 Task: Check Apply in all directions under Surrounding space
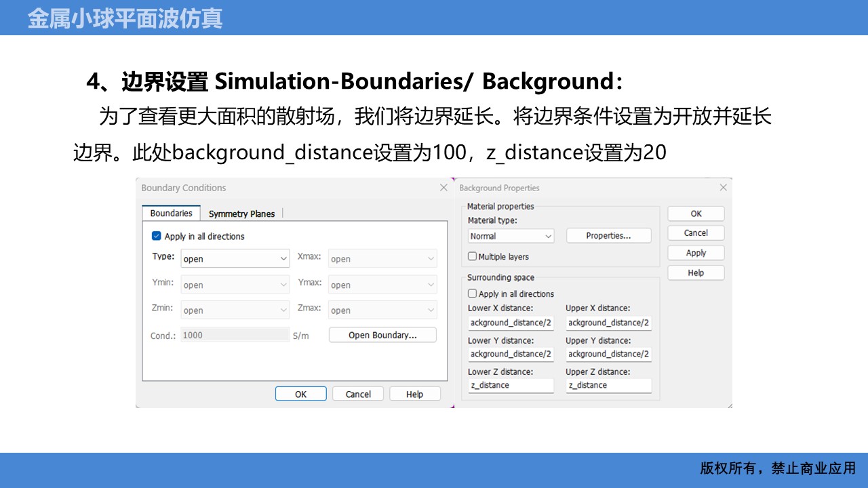click(473, 294)
